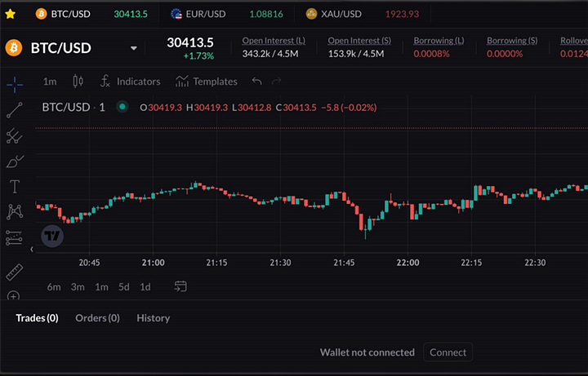Select the trend line drawing tool
Image resolution: width=588 pixels, height=376 pixels.
coord(15,110)
